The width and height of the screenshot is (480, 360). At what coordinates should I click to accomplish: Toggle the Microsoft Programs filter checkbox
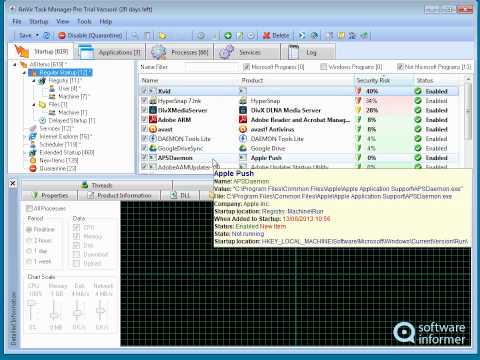tap(246, 67)
